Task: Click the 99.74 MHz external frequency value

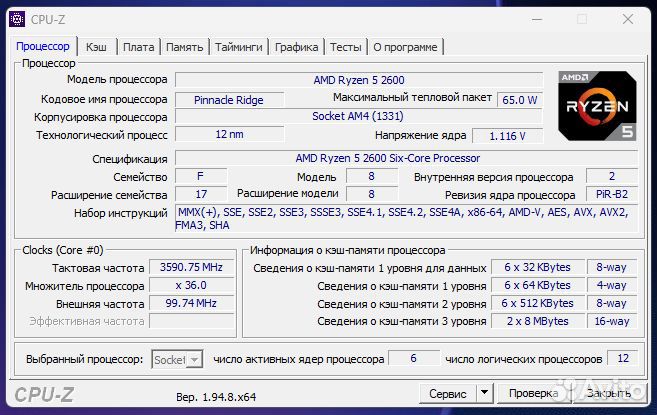Action: (191, 303)
